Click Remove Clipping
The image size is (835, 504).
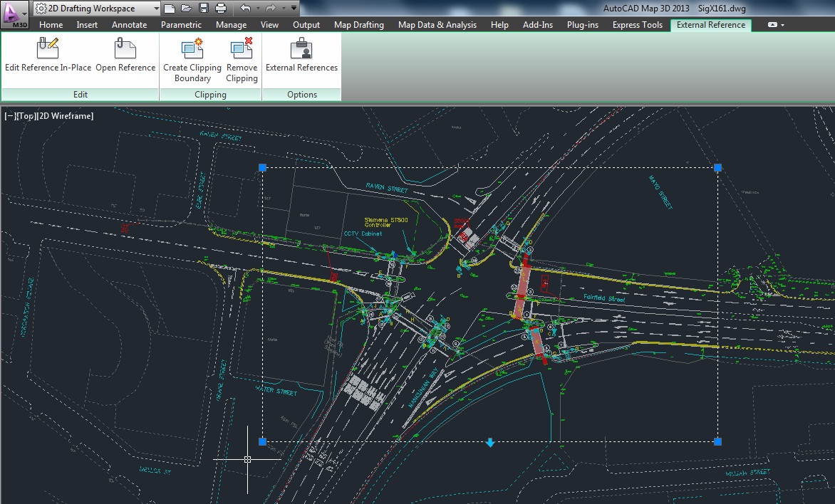point(242,60)
